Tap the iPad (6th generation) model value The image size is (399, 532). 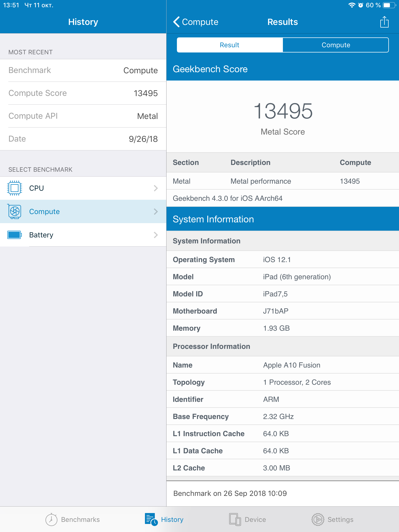(x=297, y=277)
